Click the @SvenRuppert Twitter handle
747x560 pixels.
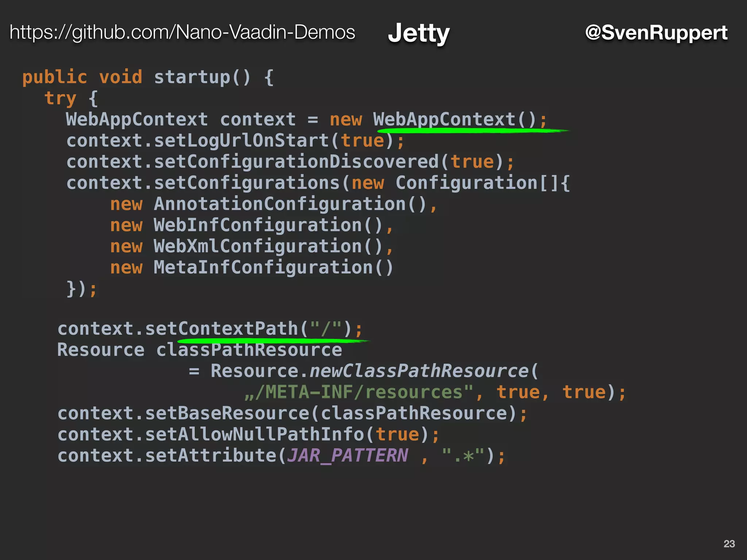pos(656,32)
